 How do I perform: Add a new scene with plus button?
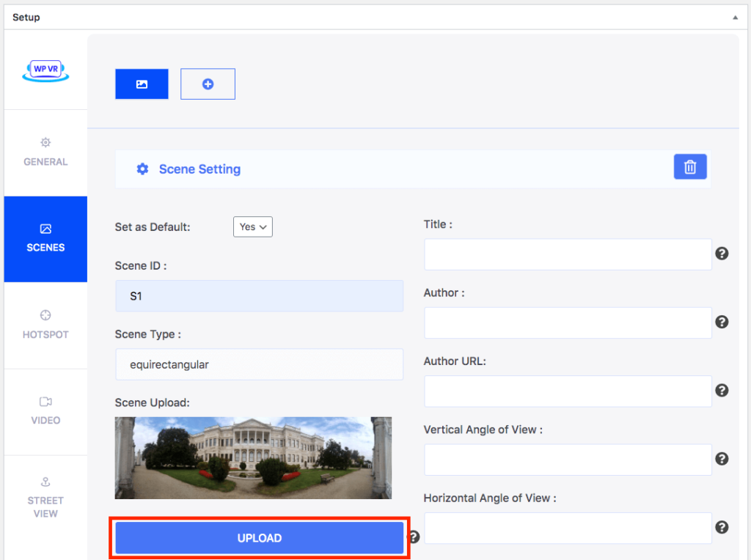click(x=208, y=84)
